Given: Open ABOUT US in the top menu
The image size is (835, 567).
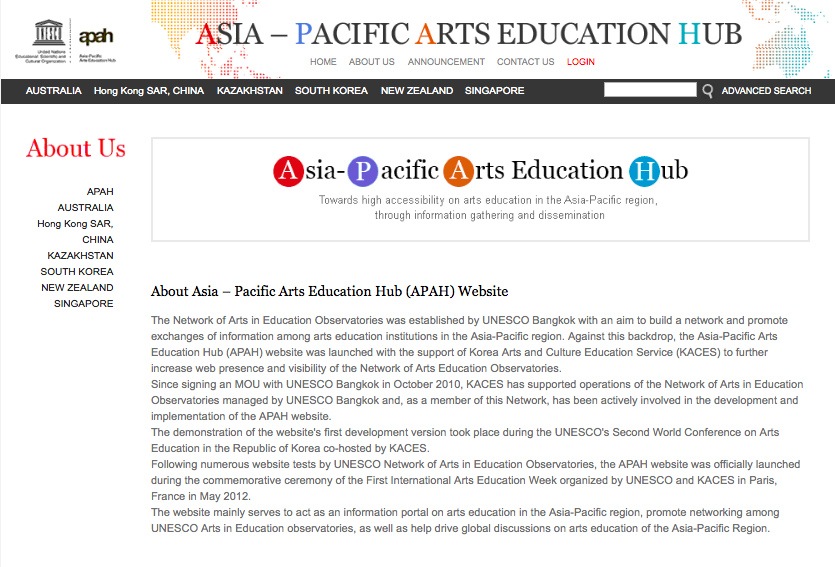Looking at the screenshot, I should coord(372,62).
